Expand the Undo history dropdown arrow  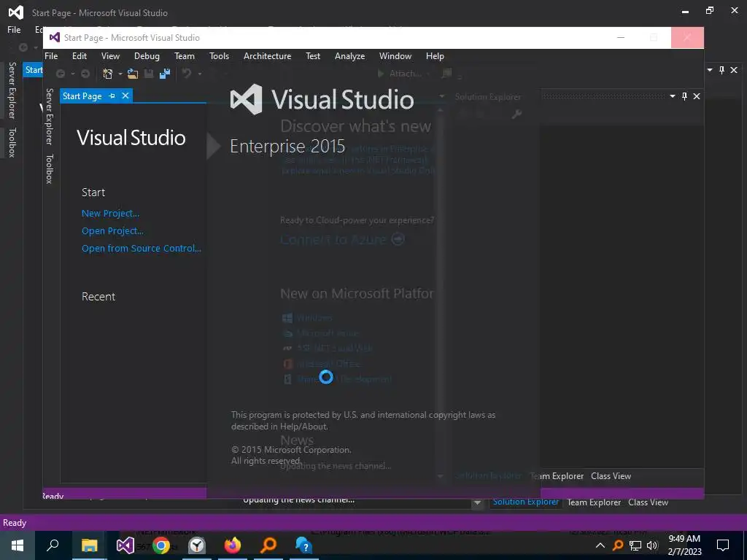[200, 74]
